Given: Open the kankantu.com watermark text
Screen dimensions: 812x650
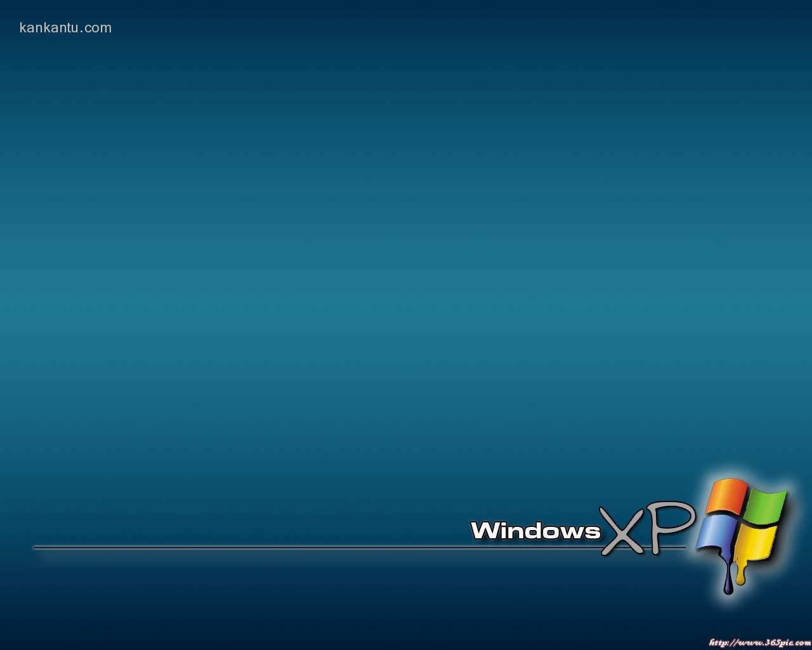Looking at the screenshot, I should pos(65,28).
